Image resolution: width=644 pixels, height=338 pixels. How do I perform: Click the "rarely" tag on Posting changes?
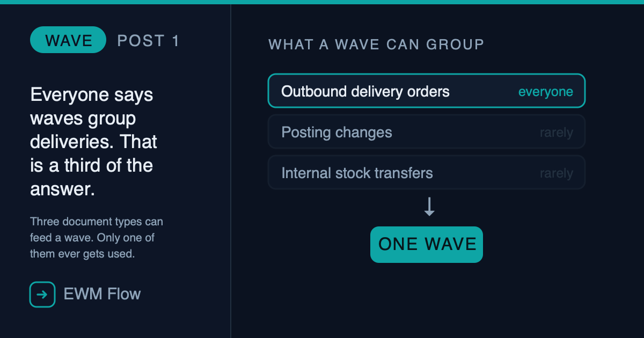point(556,133)
